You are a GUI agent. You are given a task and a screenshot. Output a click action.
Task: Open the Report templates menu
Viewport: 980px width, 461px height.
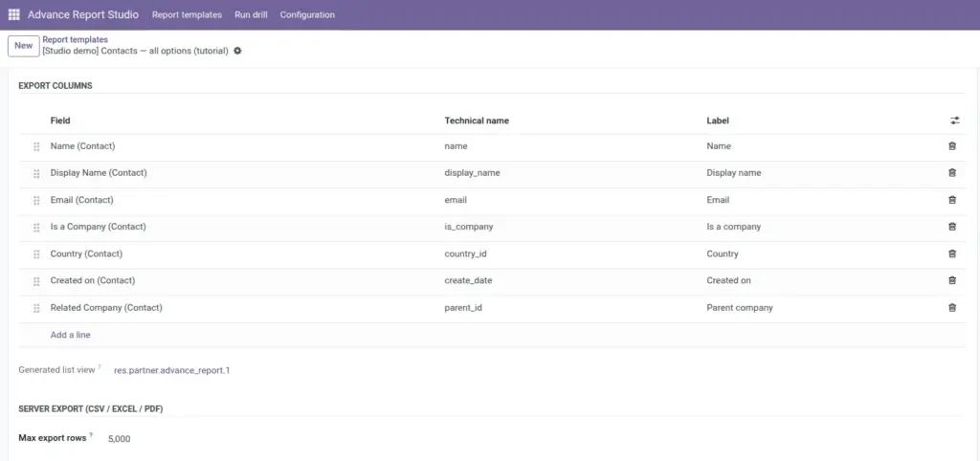point(187,14)
